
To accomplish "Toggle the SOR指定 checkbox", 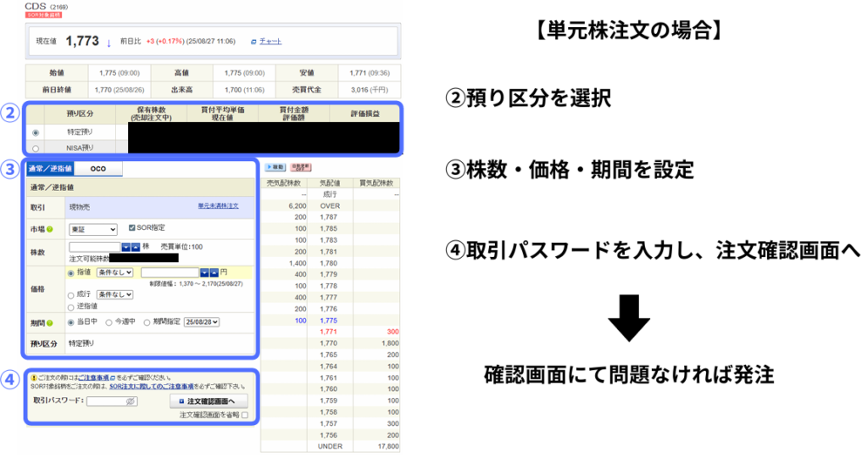I will pyautogui.click(x=131, y=228).
